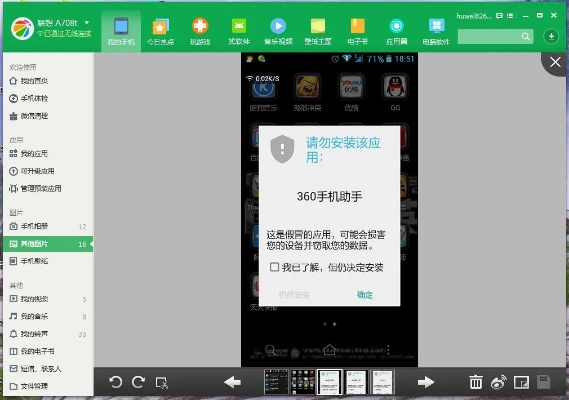569x400 pixels.
Task: Click the screen-with-cursor icon beside the rotate buttons
Action: [x=161, y=383]
